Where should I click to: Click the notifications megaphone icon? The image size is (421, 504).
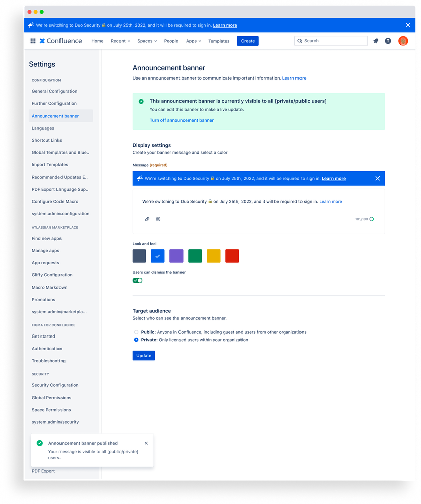tap(376, 41)
